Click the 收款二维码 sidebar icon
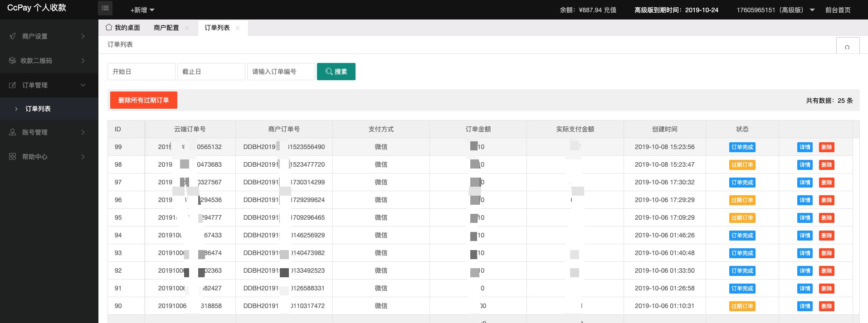The width and height of the screenshot is (868, 323). (x=12, y=61)
